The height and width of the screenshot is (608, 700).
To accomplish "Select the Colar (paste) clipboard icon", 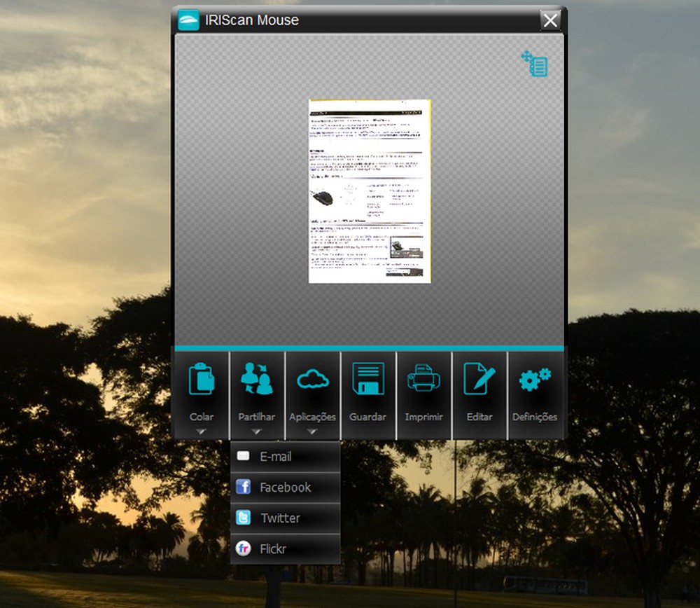I will pos(202,378).
